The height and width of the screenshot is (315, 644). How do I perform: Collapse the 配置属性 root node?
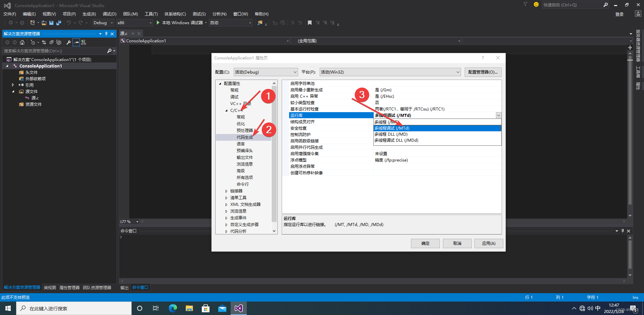click(220, 83)
